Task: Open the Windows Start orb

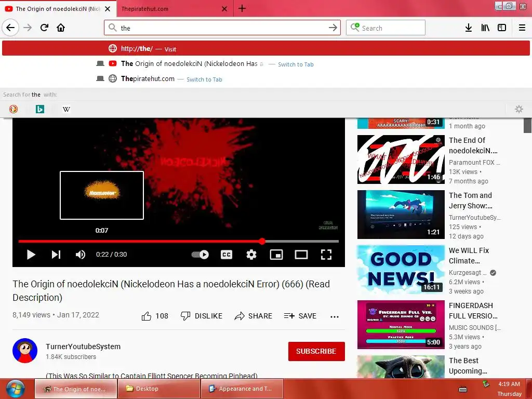Action: [x=15, y=389]
